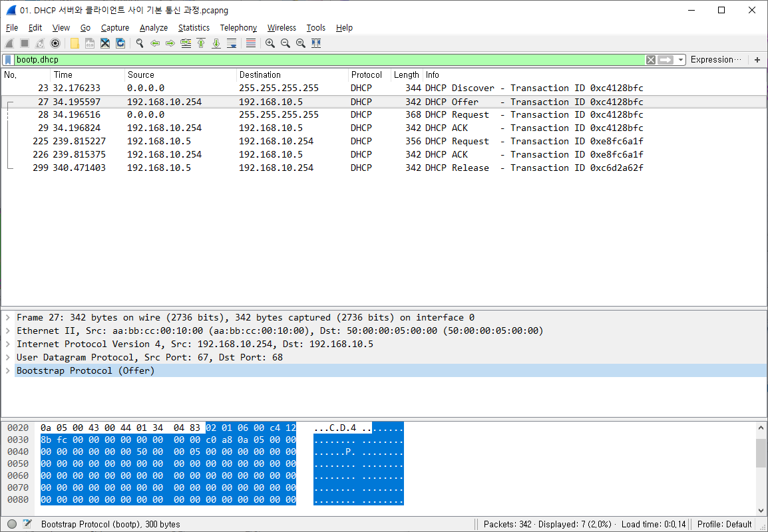
Task: Click the expert information circle status icon
Action: click(x=12, y=524)
